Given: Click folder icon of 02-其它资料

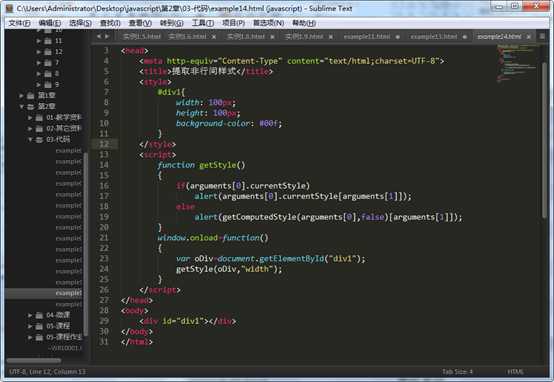Looking at the screenshot, I should coord(39,129).
